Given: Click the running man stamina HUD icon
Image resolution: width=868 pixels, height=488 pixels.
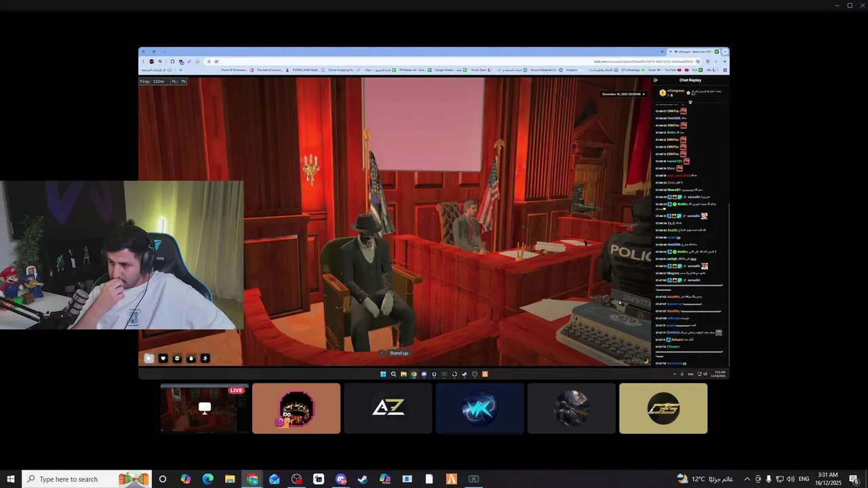Looking at the screenshot, I should click(205, 359).
